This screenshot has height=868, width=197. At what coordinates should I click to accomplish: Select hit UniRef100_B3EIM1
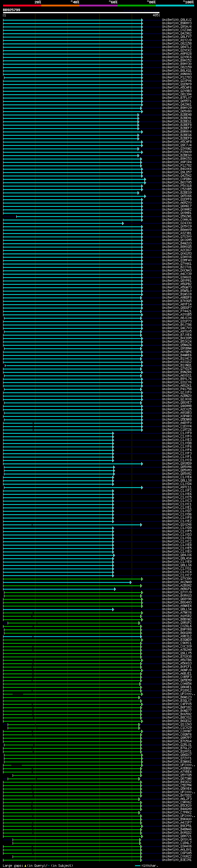click(x=177, y=860)
